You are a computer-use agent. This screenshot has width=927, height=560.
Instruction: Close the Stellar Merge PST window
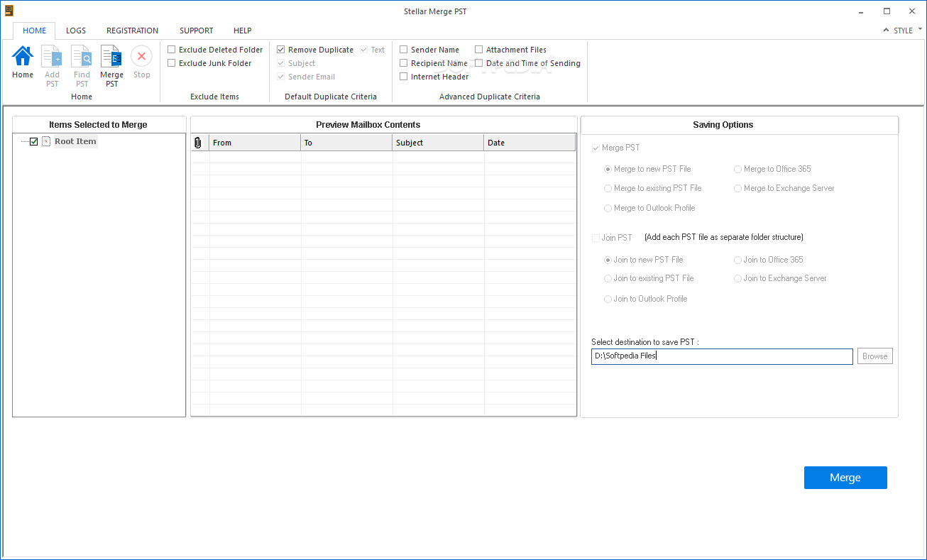(x=911, y=11)
